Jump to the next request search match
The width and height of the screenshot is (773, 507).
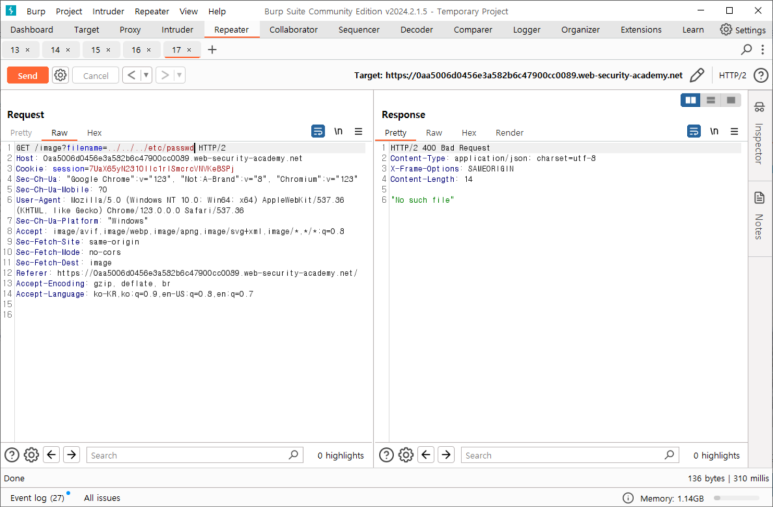pyautogui.click(x=71, y=455)
